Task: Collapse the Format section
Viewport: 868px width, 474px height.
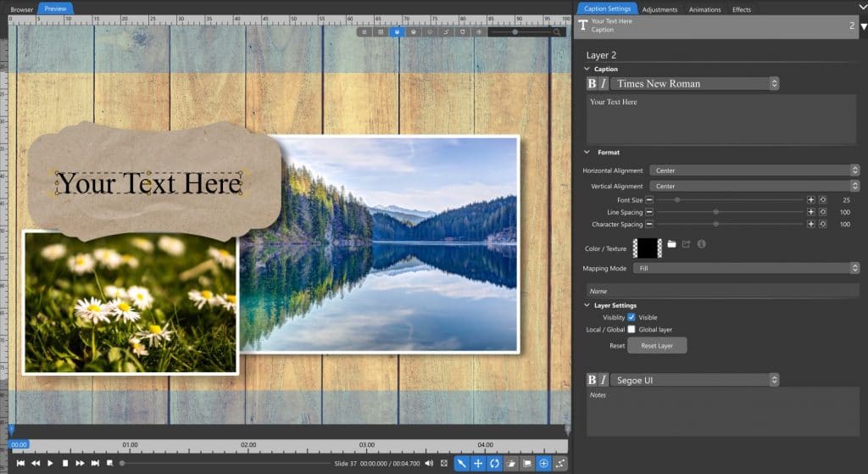Action: pos(587,153)
